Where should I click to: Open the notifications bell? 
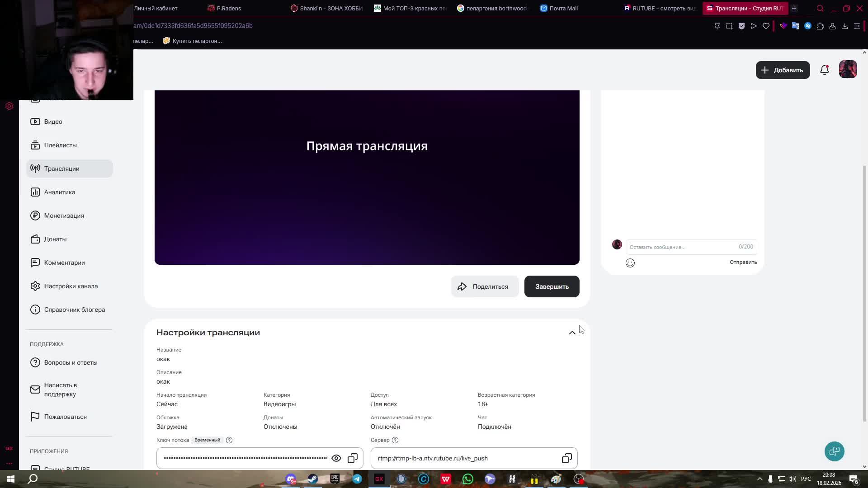(824, 70)
